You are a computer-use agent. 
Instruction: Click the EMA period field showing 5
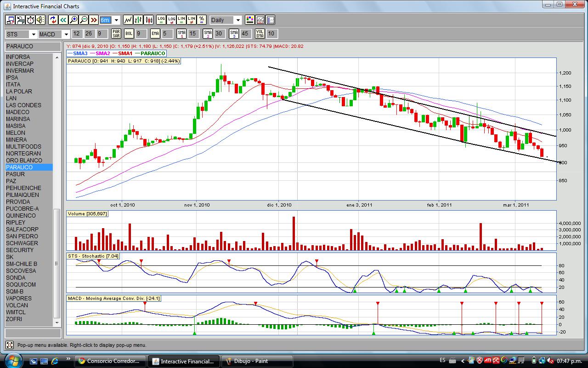point(167,34)
